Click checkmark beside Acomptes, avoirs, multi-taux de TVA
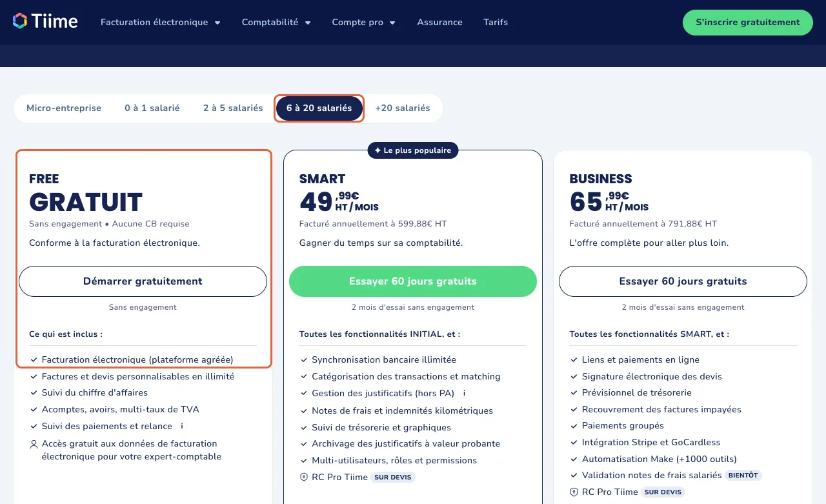Image resolution: width=826 pixels, height=504 pixels. (34, 409)
